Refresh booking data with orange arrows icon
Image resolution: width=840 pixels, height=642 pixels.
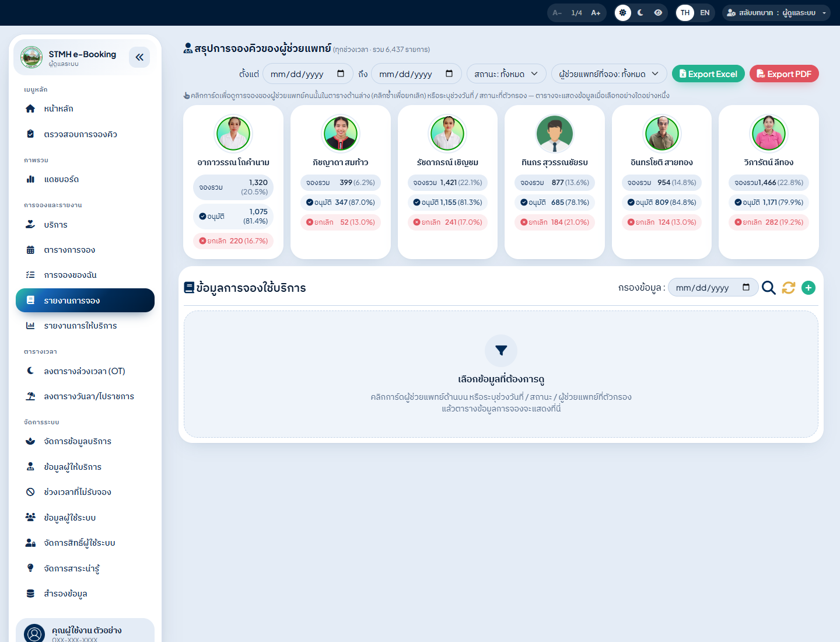[789, 288]
